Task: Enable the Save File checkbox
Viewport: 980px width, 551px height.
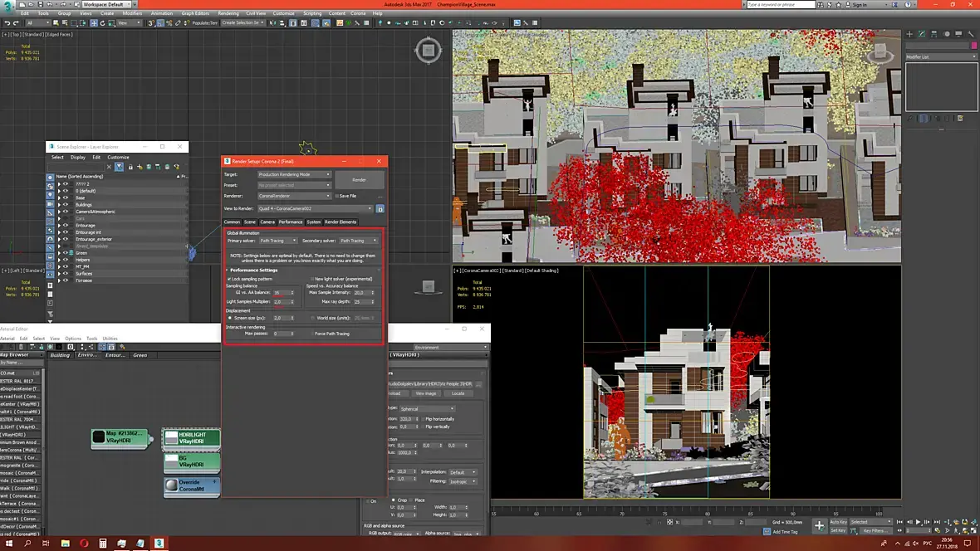Action: coord(336,196)
